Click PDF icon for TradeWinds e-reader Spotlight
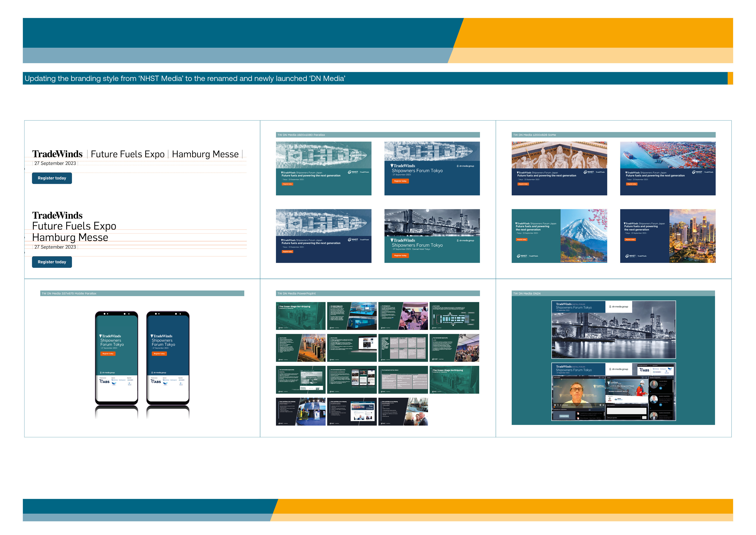 point(578,413)
